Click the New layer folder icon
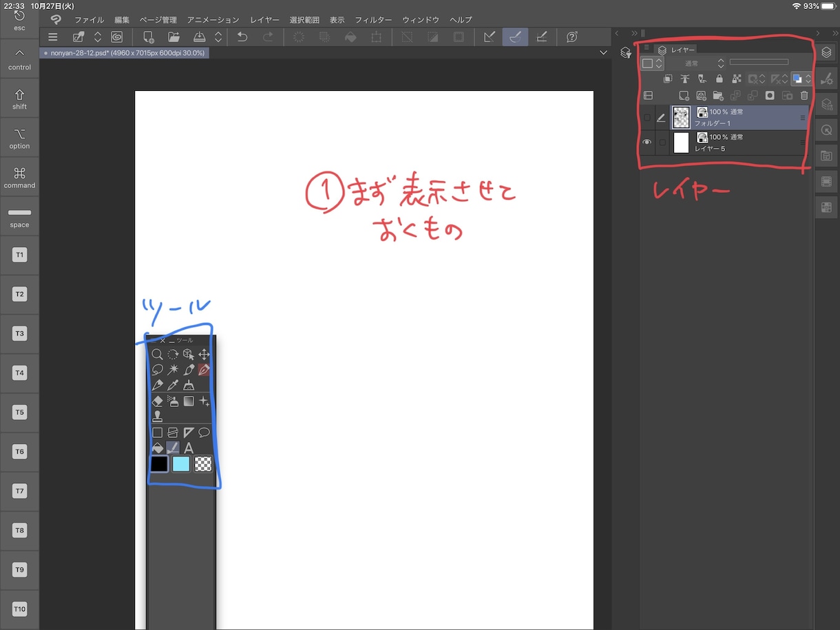The height and width of the screenshot is (630, 840). click(718, 96)
